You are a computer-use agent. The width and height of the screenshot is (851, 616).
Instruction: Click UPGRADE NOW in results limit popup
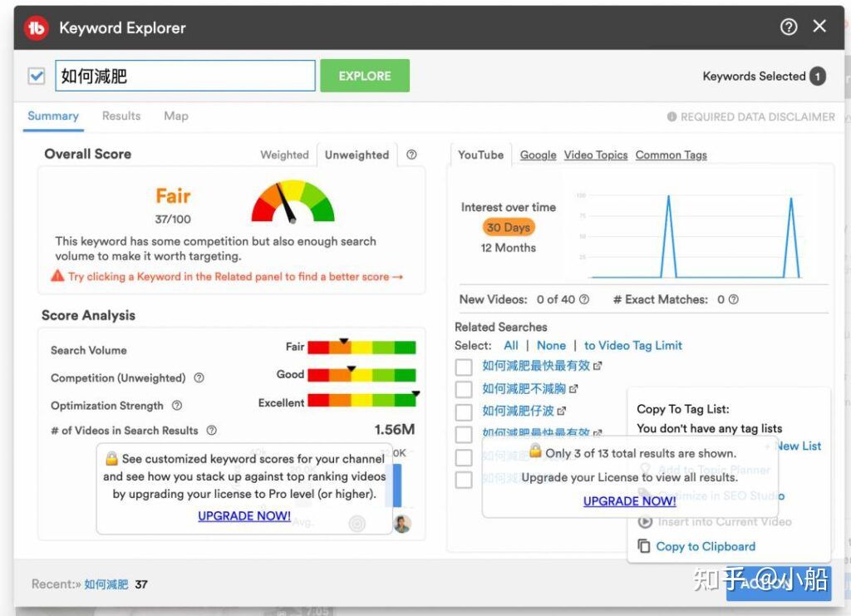click(630, 501)
